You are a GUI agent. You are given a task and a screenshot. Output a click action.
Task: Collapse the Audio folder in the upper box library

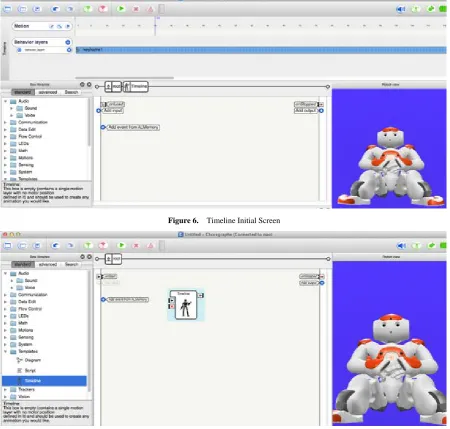point(5,101)
